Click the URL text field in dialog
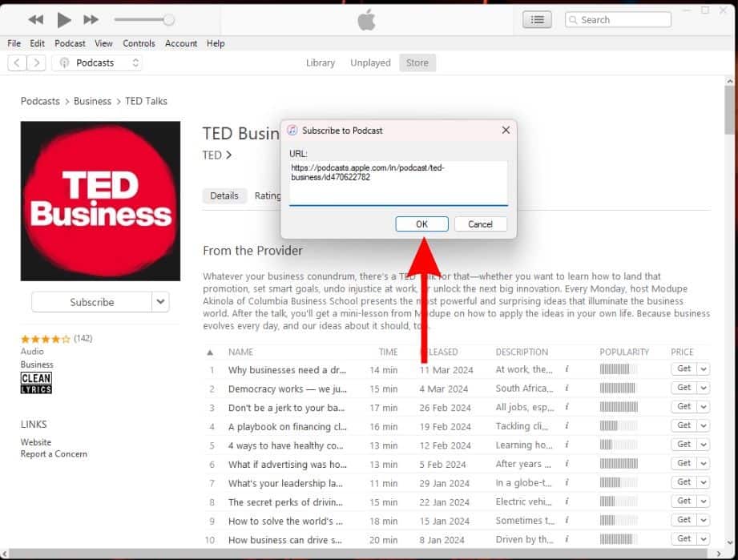The height and width of the screenshot is (560, 738). 398,183
